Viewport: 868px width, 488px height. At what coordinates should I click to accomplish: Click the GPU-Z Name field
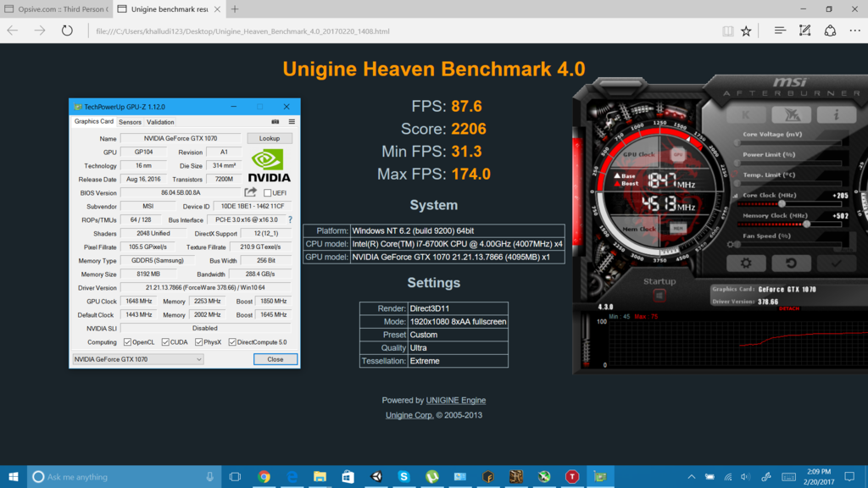[x=181, y=138]
